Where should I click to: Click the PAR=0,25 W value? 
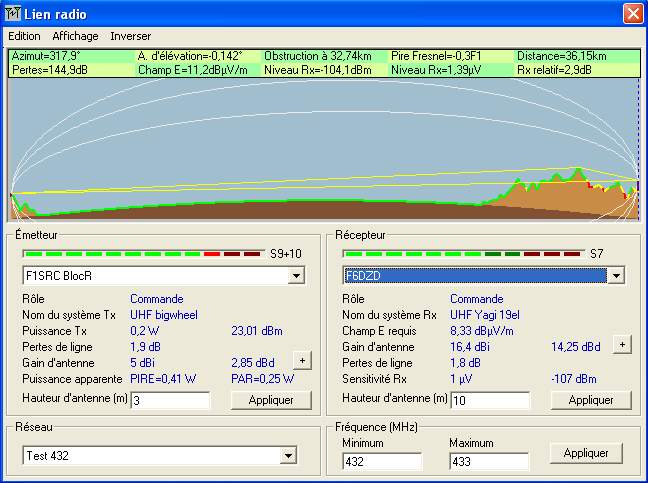click(x=262, y=379)
